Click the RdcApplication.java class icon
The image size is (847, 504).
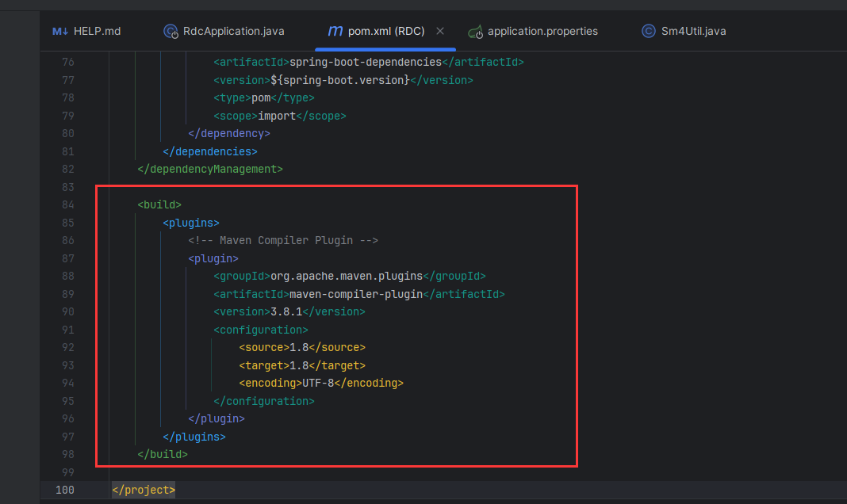(x=171, y=32)
